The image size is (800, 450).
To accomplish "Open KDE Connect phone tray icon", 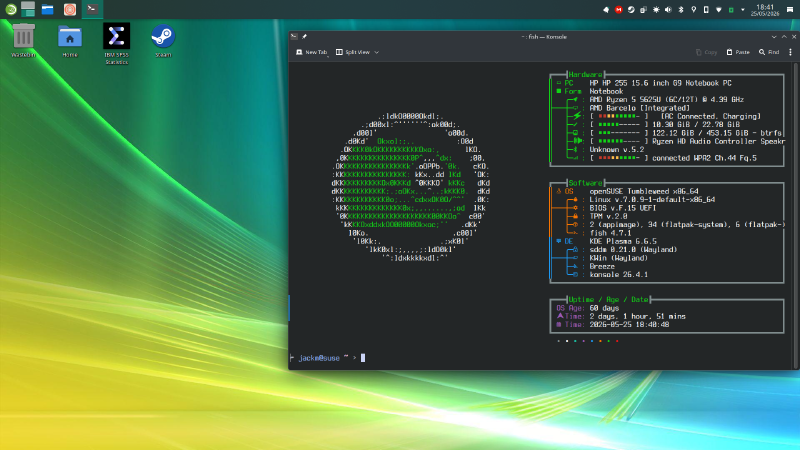I will [x=706, y=10].
